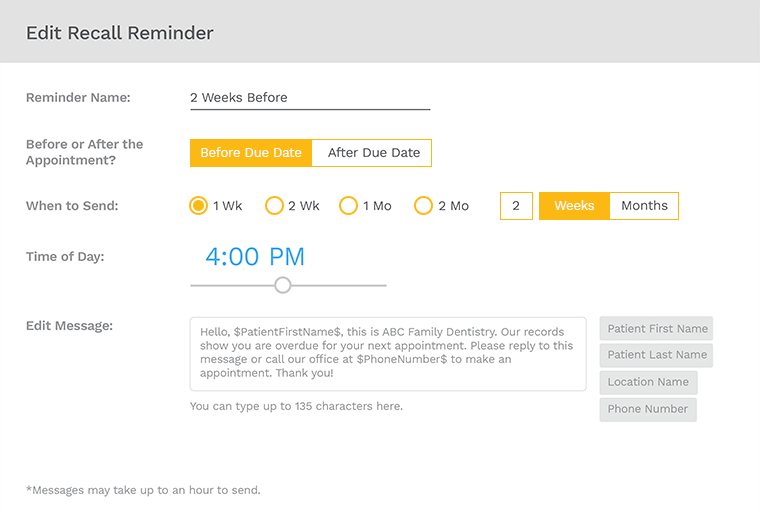
Task: Click inside the Edit Message text box
Action: pos(388,354)
